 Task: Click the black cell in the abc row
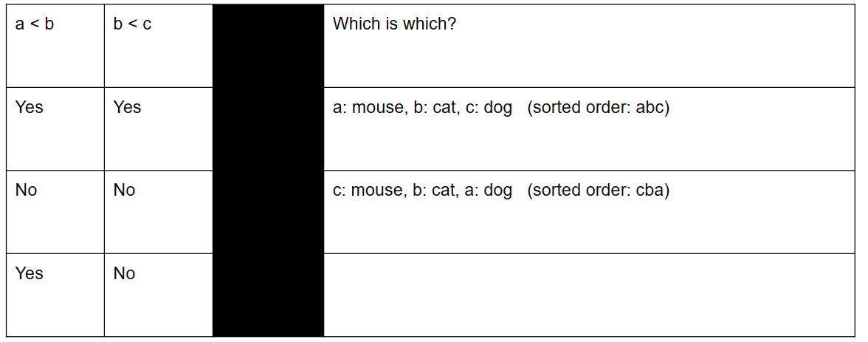click(x=268, y=129)
